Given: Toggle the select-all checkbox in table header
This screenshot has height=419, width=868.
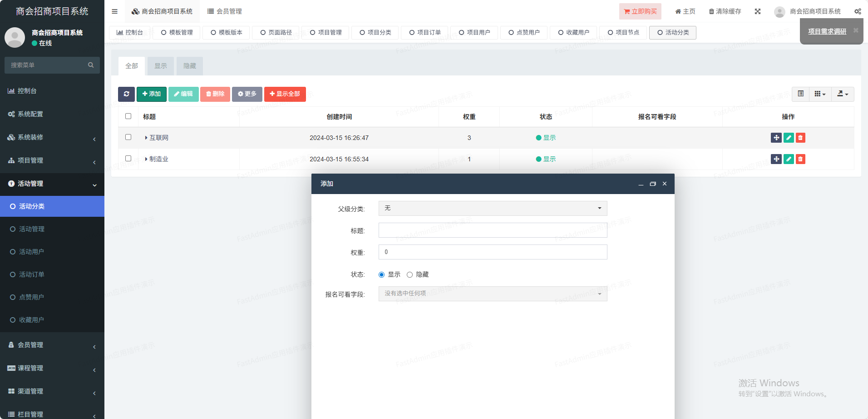Looking at the screenshot, I should click(128, 116).
